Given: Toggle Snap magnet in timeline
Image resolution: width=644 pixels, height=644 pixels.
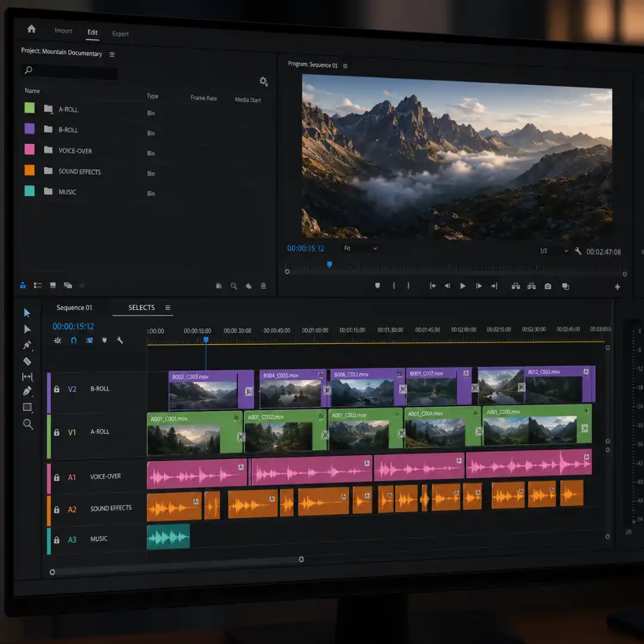Looking at the screenshot, I should 73,340.
